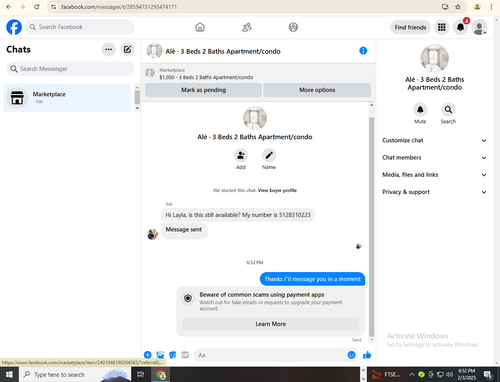Open the Facebook menu grid icon
The width and height of the screenshot is (500, 382).
pos(442,27)
